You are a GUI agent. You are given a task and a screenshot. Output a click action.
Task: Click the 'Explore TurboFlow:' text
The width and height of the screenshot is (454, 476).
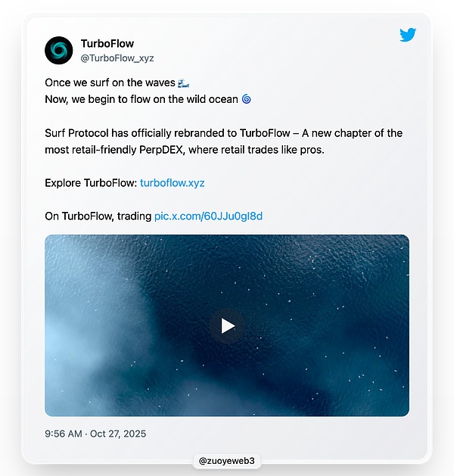click(x=91, y=182)
